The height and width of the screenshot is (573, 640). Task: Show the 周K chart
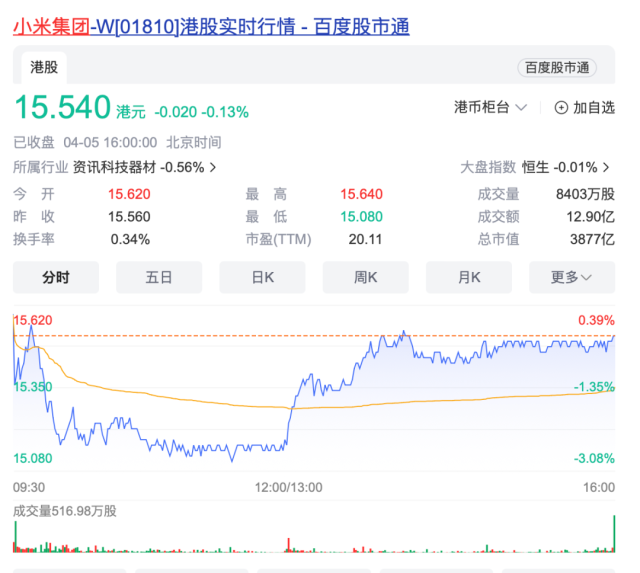coord(365,277)
